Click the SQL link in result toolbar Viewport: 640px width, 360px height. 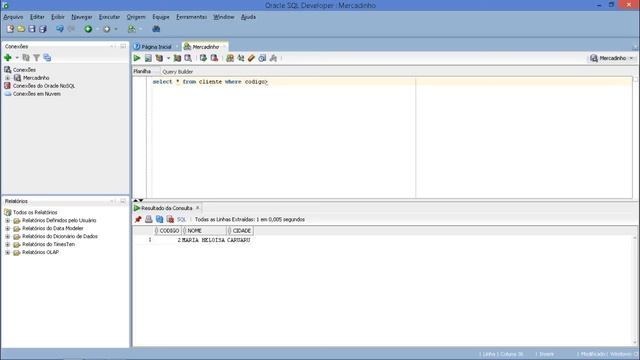pyautogui.click(x=181, y=220)
